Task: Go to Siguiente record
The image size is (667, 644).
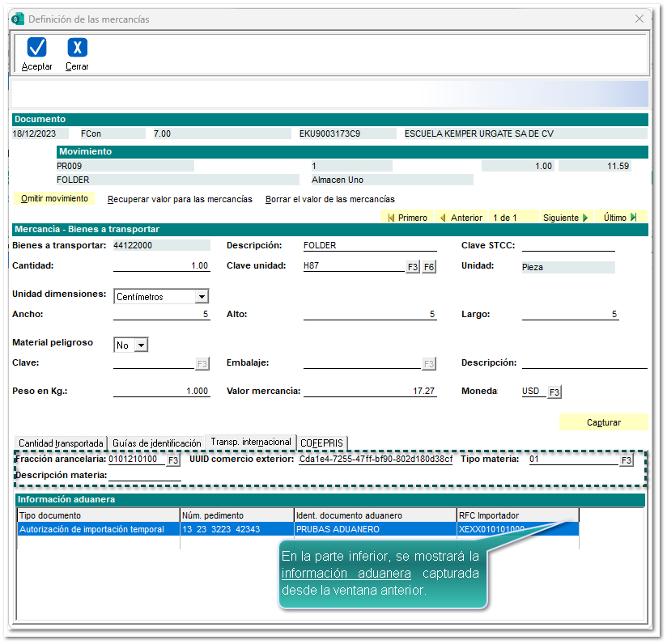Action: click(x=566, y=218)
